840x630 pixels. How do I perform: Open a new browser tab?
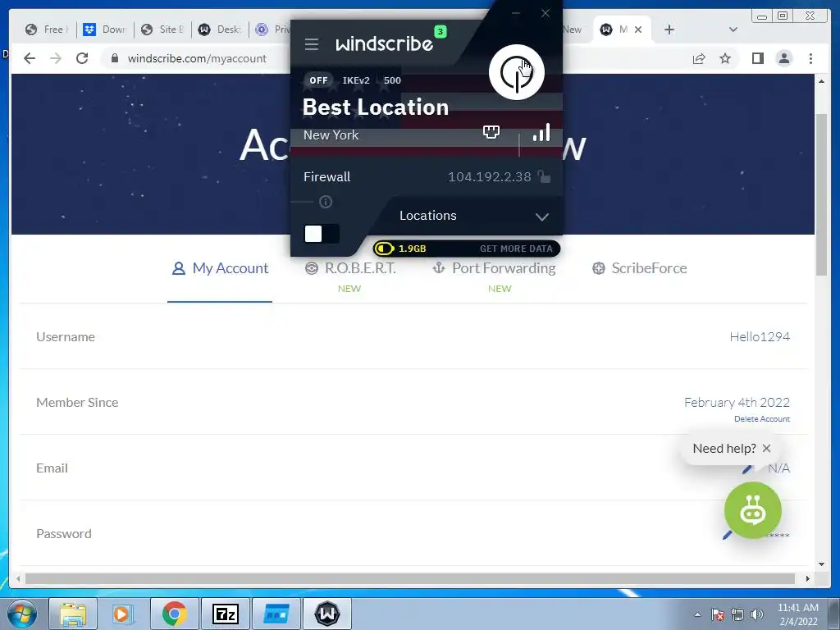(669, 30)
